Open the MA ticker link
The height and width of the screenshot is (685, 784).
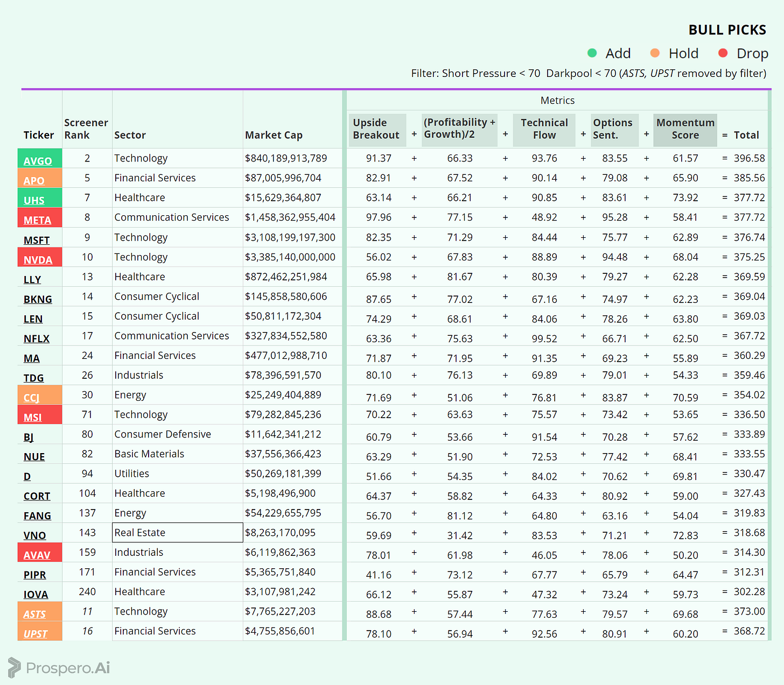(x=32, y=358)
